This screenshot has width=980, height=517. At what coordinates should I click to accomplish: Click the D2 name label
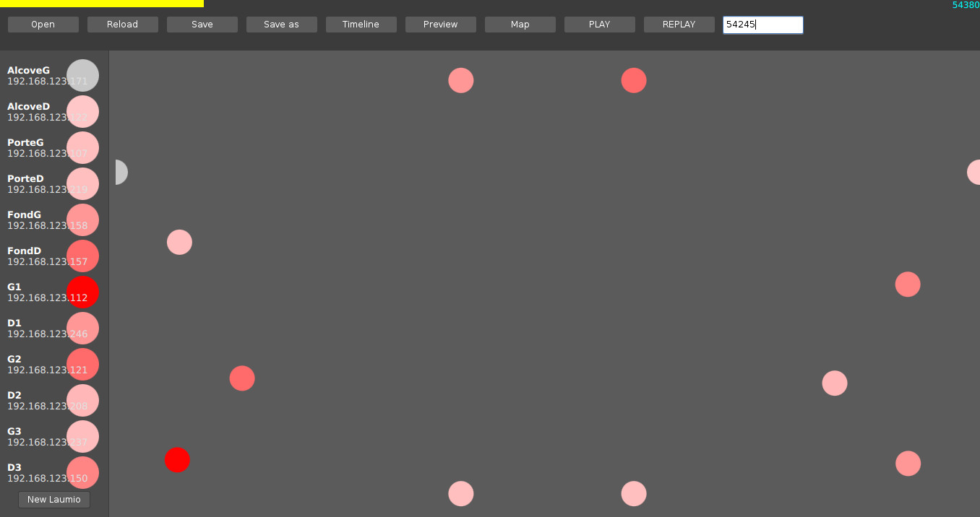tap(14, 395)
